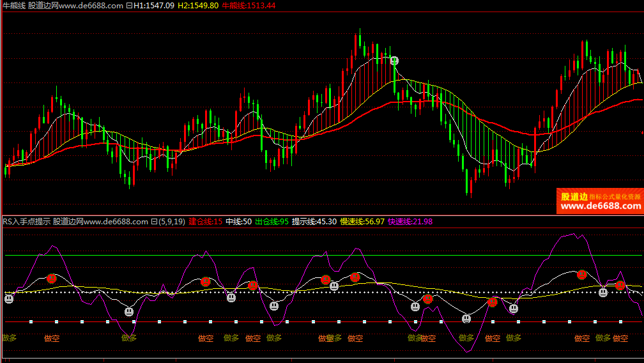Select the leftmost 做空 signal label
This screenshot has height=363, width=644.
[52, 338]
